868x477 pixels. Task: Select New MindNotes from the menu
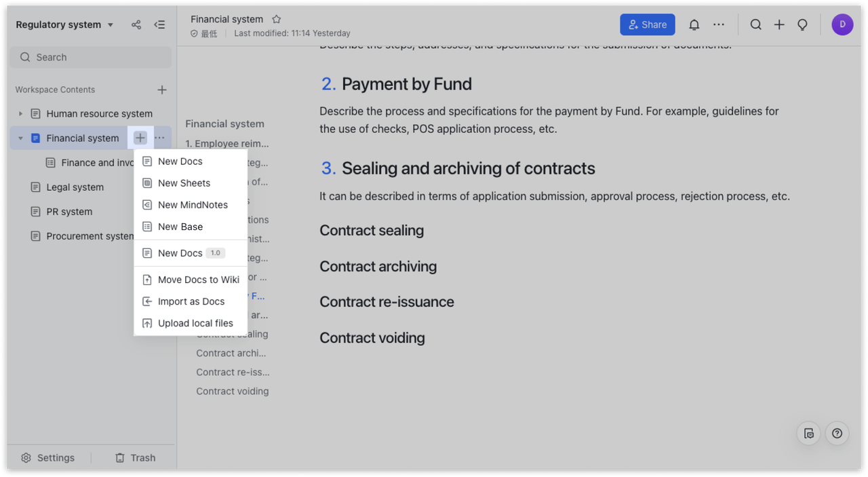193,205
